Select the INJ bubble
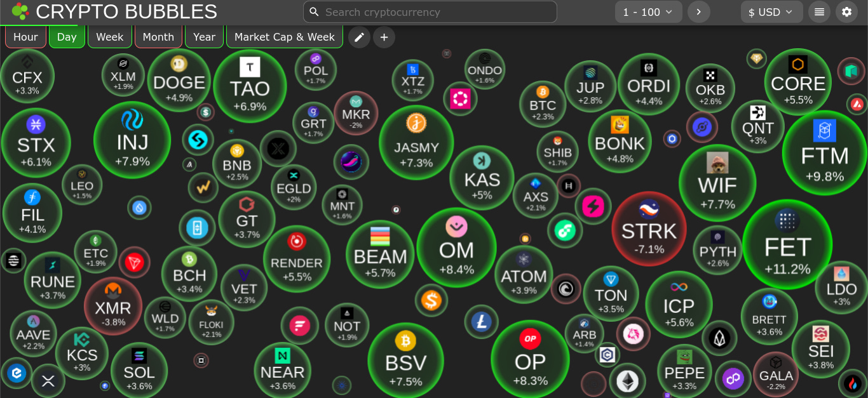 click(x=132, y=140)
